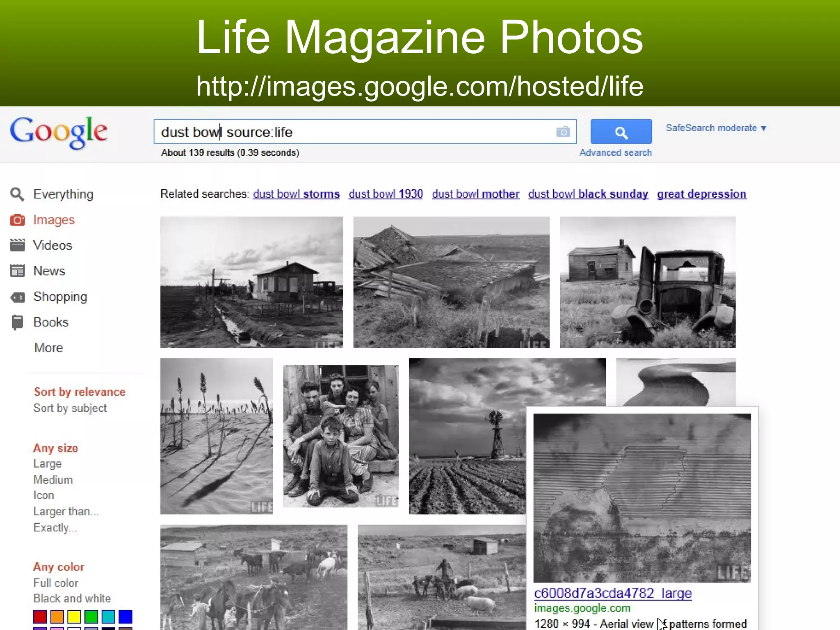Pick the yellow color swatch
Viewport: 840px width, 630px height.
pos(74,616)
